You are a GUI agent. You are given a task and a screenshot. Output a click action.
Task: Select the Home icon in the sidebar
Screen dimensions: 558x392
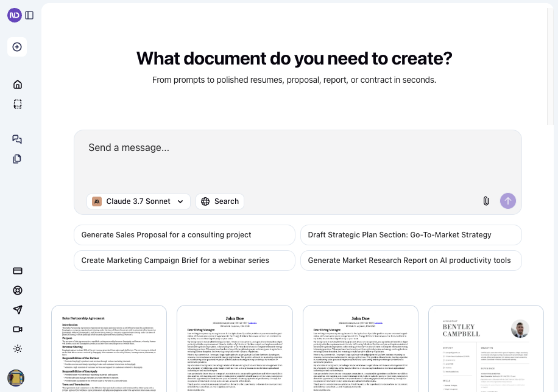(17, 84)
